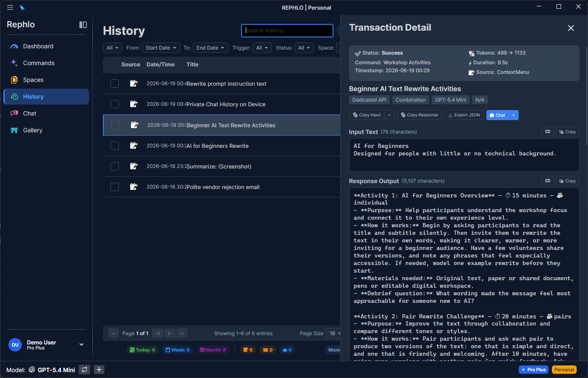This screenshot has height=378, width=588.
Task: Click the swap model icon in status bar
Action: [84, 370]
